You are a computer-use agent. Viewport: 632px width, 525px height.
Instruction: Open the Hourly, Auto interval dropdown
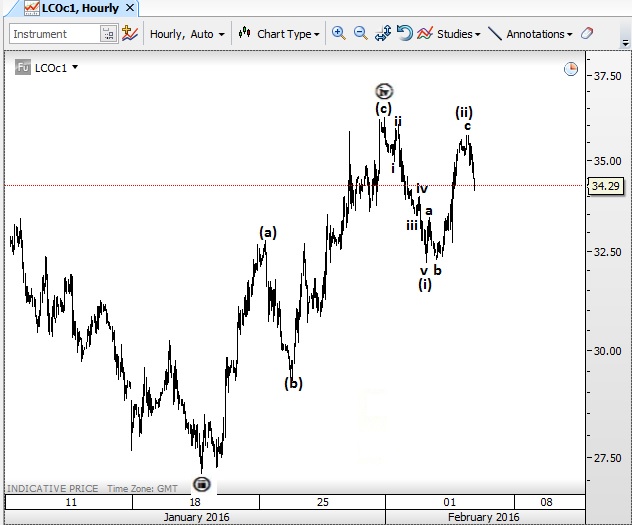pyautogui.click(x=186, y=33)
